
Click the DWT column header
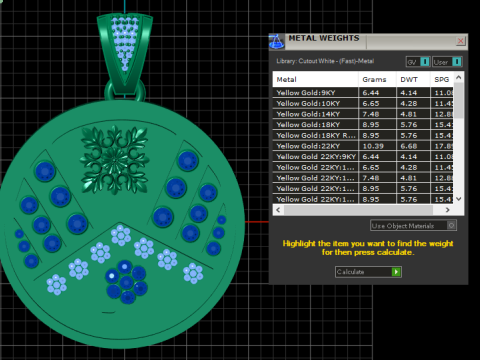(x=413, y=79)
